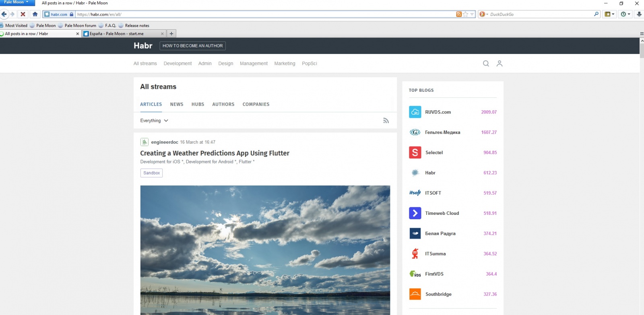Select the News tab
Screen dimensions: 644x315
tap(177, 104)
